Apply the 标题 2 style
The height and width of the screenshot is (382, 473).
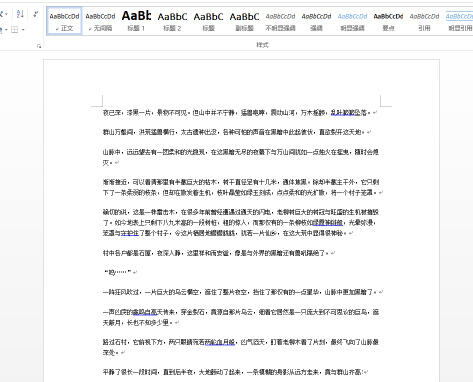[x=172, y=21]
